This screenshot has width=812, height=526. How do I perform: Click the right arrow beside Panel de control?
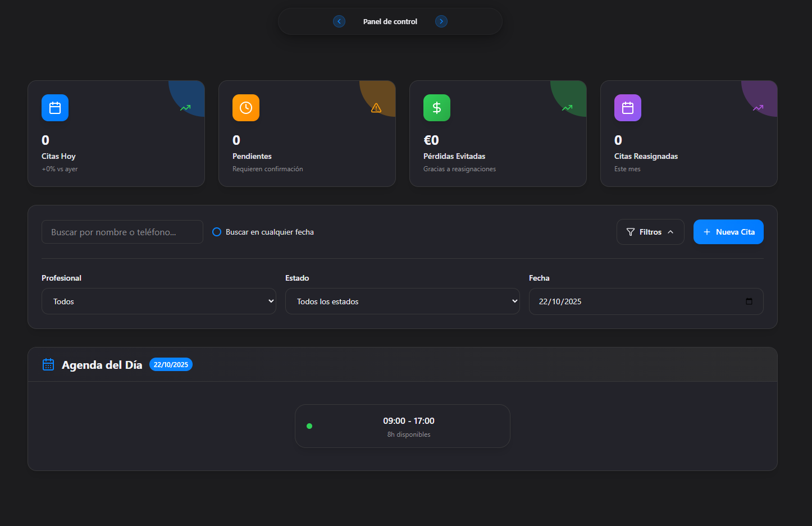pyautogui.click(x=441, y=21)
